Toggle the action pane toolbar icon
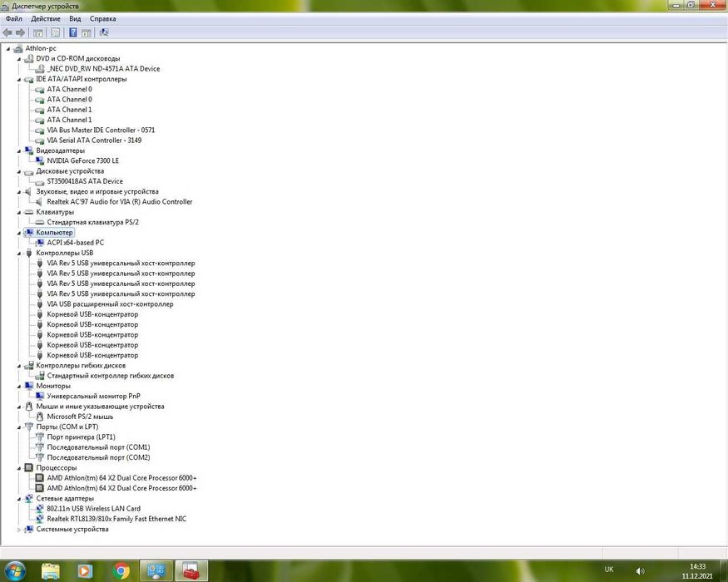The height and width of the screenshot is (582, 728). (x=87, y=32)
